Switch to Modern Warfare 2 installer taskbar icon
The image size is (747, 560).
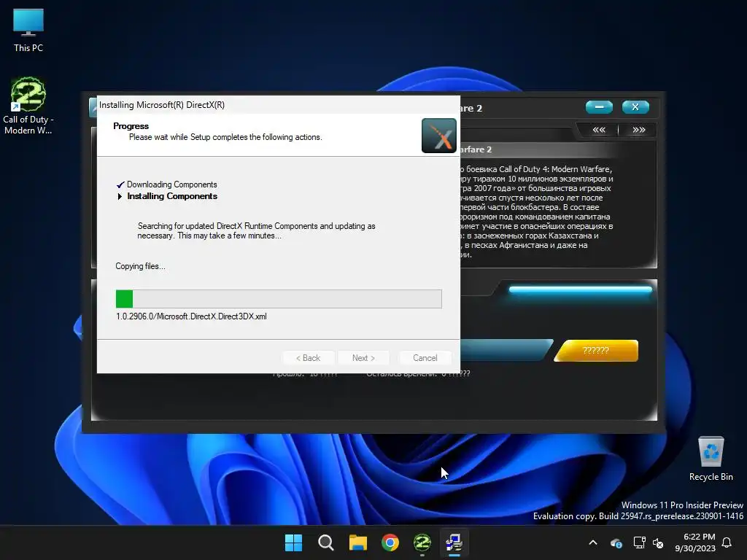tap(422, 542)
